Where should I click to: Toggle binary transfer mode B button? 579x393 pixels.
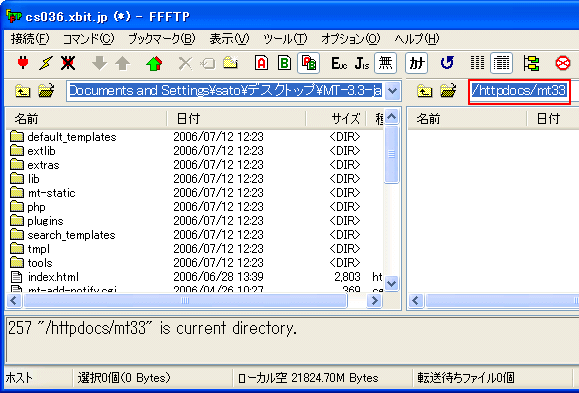tap(284, 63)
